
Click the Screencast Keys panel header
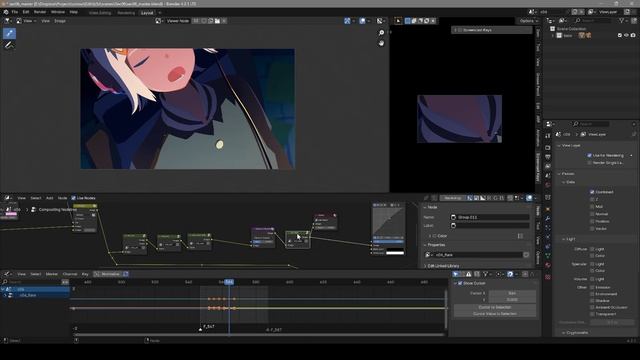(492, 30)
